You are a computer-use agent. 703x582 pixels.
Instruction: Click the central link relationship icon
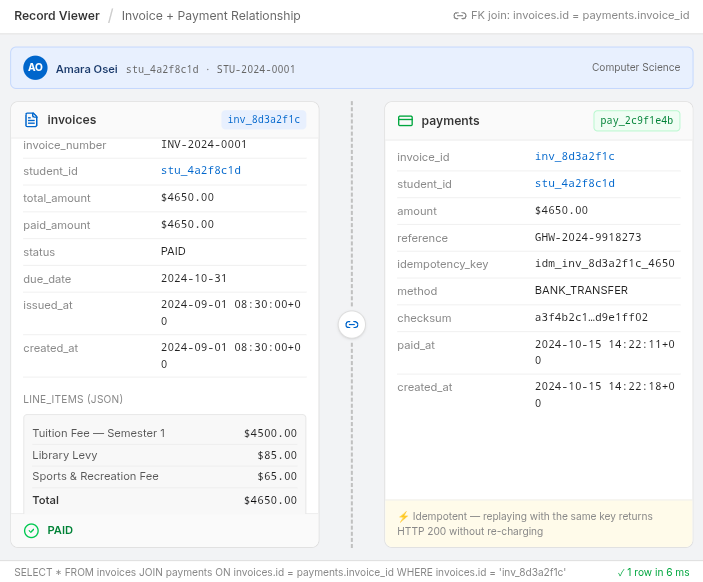352,324
